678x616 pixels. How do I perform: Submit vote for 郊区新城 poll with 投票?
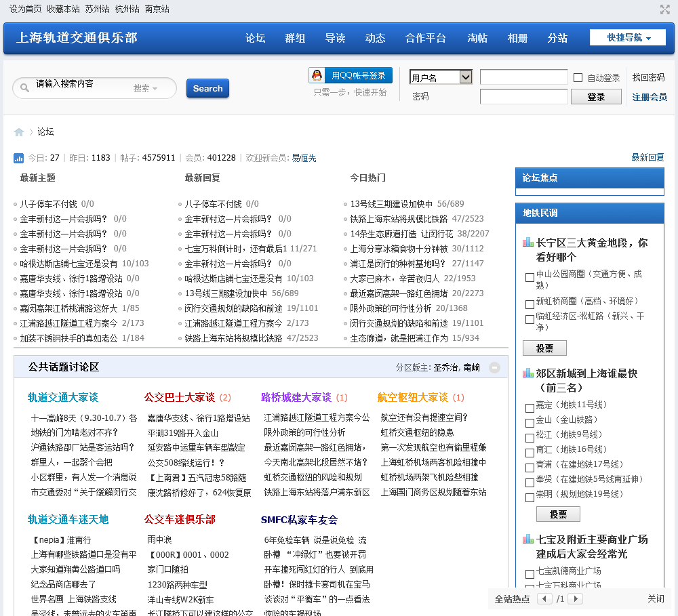[558, 514]
